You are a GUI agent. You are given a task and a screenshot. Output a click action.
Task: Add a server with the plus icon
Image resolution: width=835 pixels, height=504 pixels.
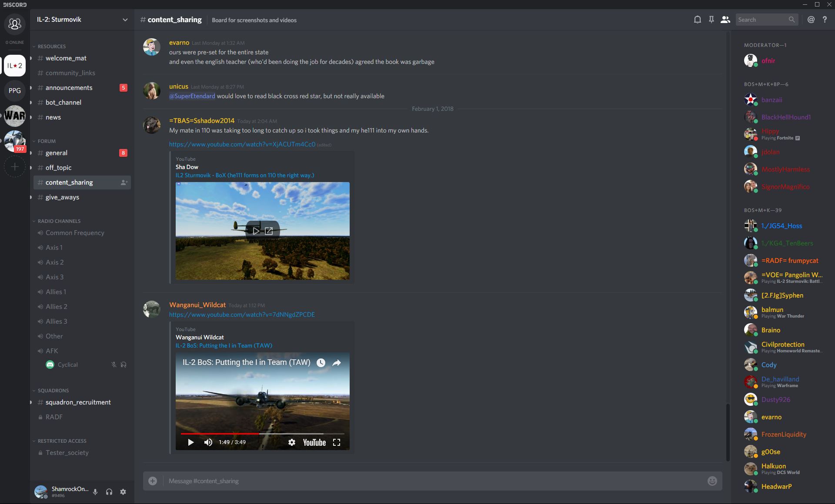point(15,166)
